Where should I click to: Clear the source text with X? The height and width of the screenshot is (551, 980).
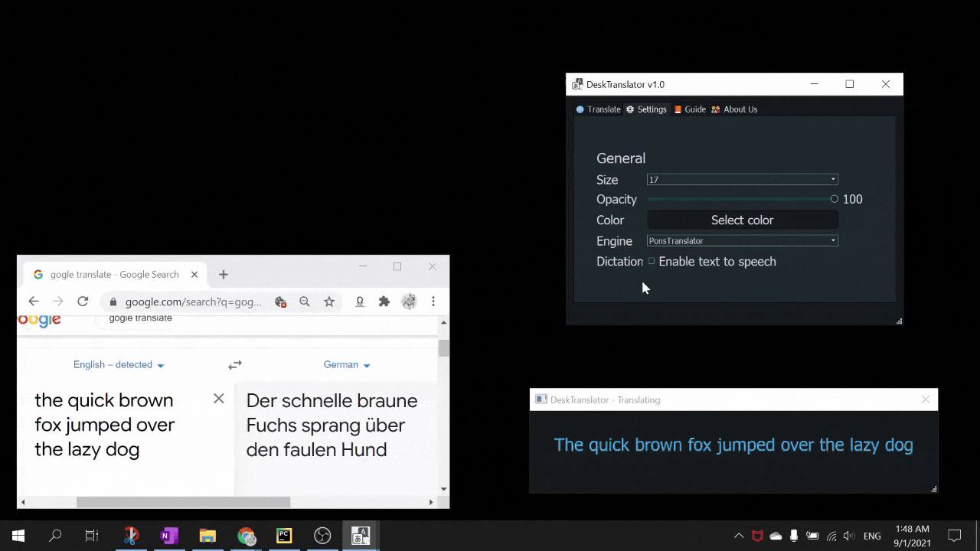219,399
